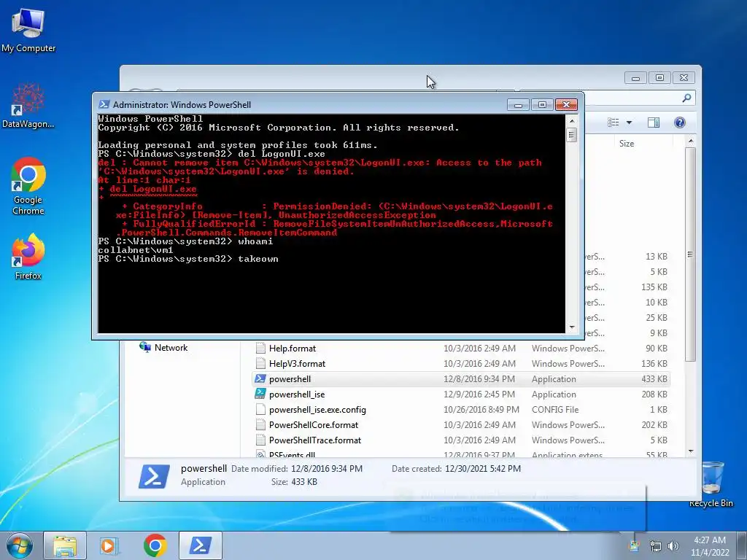Open the Windows Start menu orb
The width and height of the screenshot is (747, 560).
[20, 545]
